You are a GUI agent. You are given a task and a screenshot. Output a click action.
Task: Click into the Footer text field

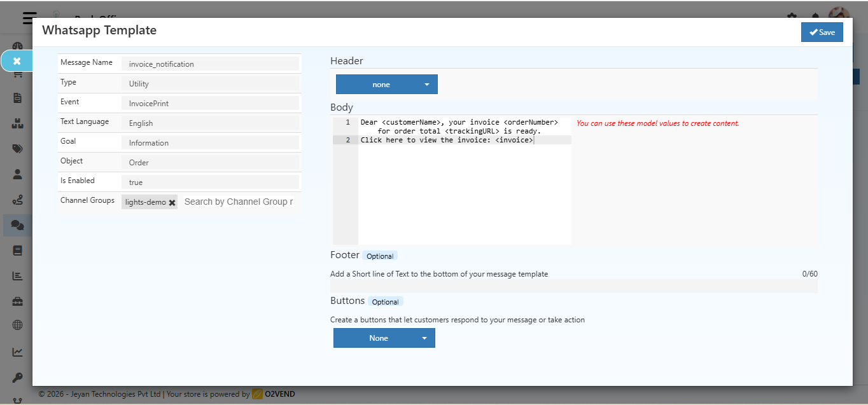(573, 286)
